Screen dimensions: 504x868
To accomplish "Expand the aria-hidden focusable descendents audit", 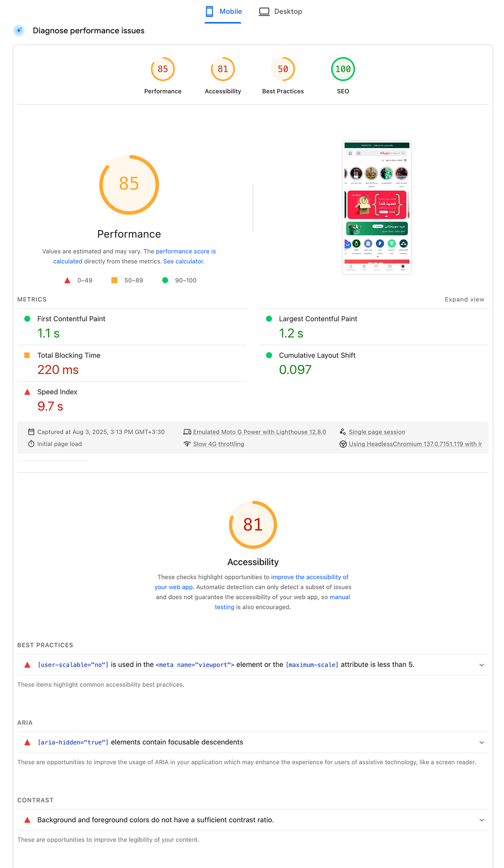I will coord(481,742).
